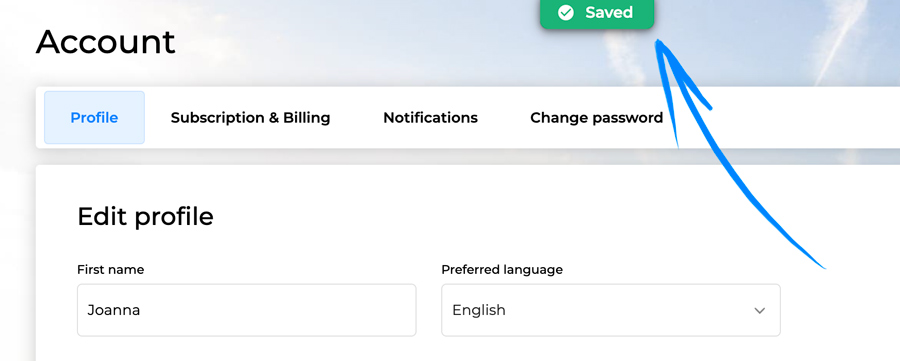The image size is (900, 361).
Task: Expand the Preferred language dropdown
Action: point(611,310)
